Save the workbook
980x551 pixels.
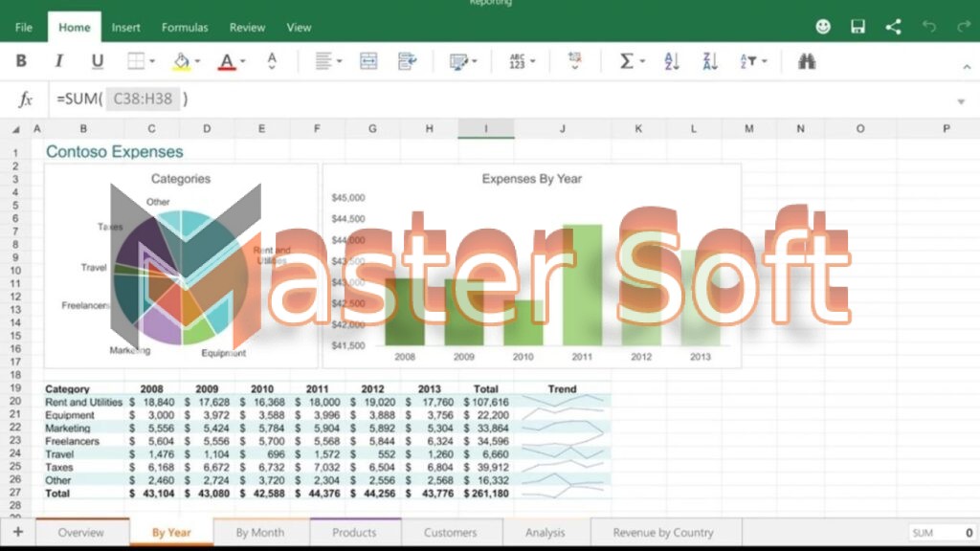pyautogui.click(x=857, y=26)
